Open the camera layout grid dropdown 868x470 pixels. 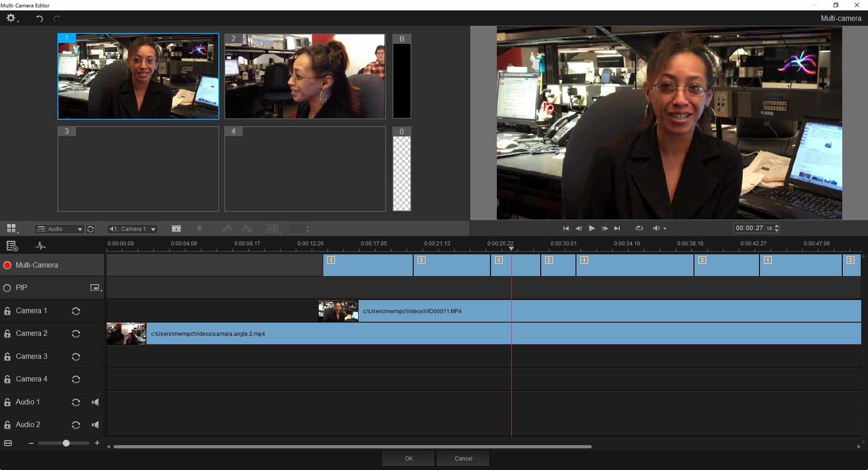tap(12, 229)
